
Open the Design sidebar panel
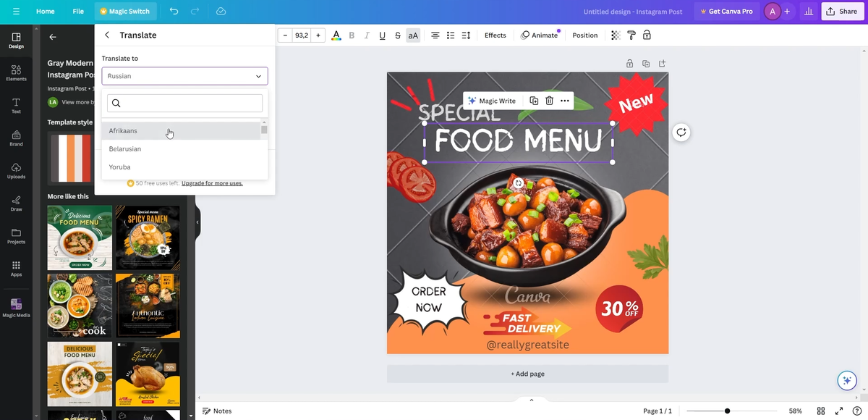click(16, 41)
